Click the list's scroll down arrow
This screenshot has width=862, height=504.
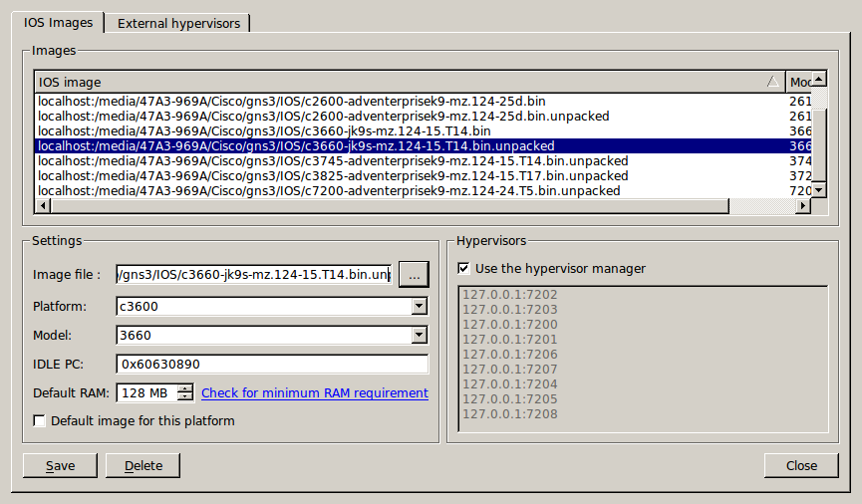[x=819, y=190]
